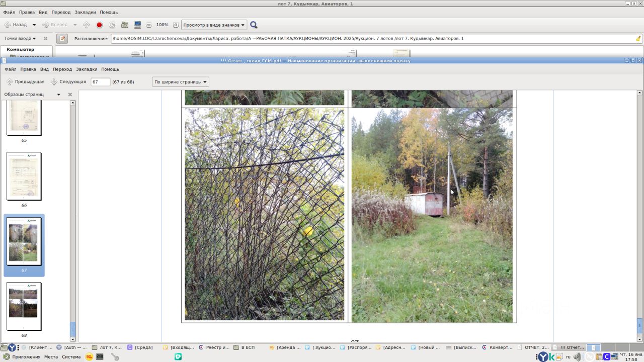The width and height of the screenshot is (644, 362).
Task: Click the document scrollbar up arrow
Action: coord(639,93)
